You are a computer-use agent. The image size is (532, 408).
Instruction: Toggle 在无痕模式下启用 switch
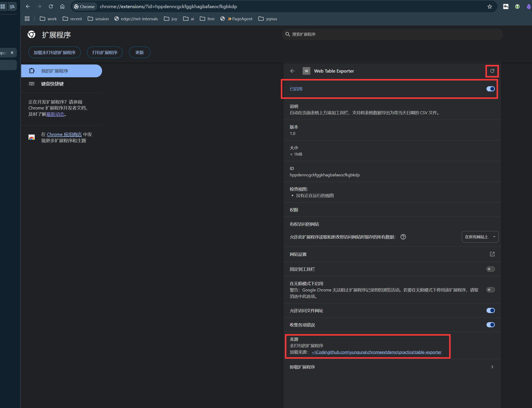pos(490,290)
